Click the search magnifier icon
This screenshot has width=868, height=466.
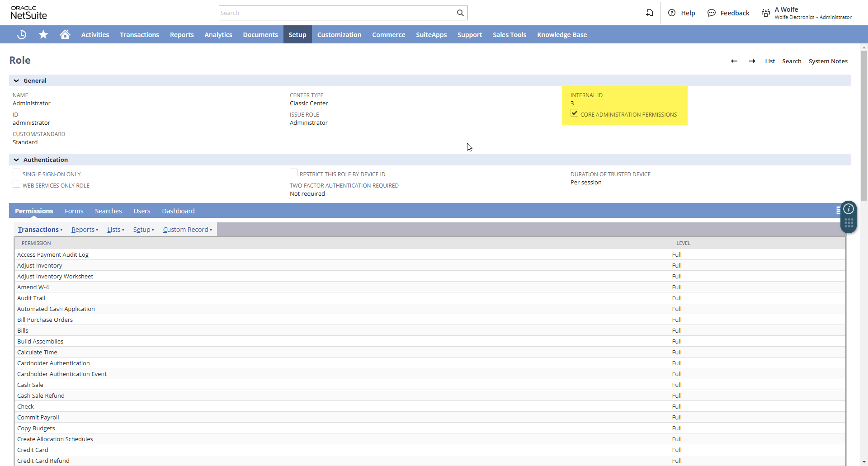click(460, 13)
